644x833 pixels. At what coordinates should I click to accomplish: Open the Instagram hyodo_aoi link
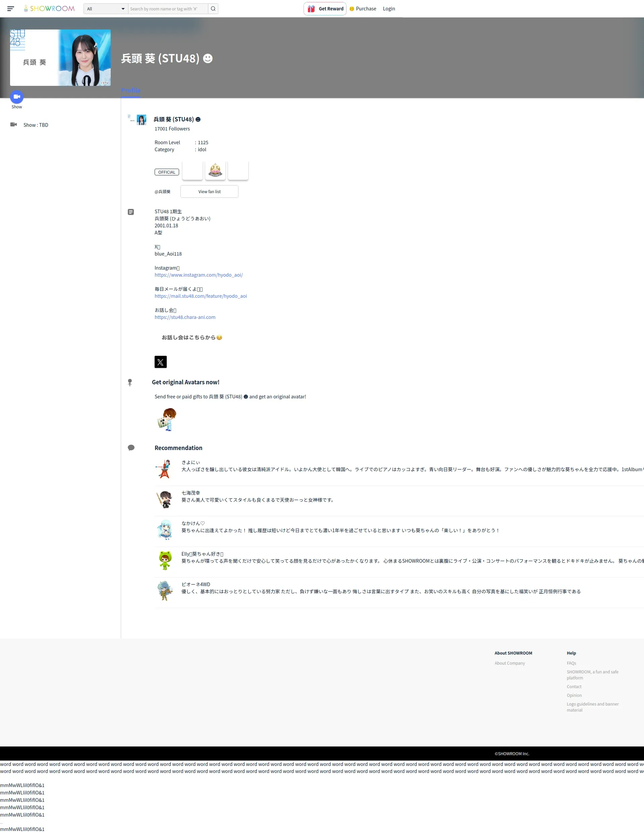(x=198, y=275)
